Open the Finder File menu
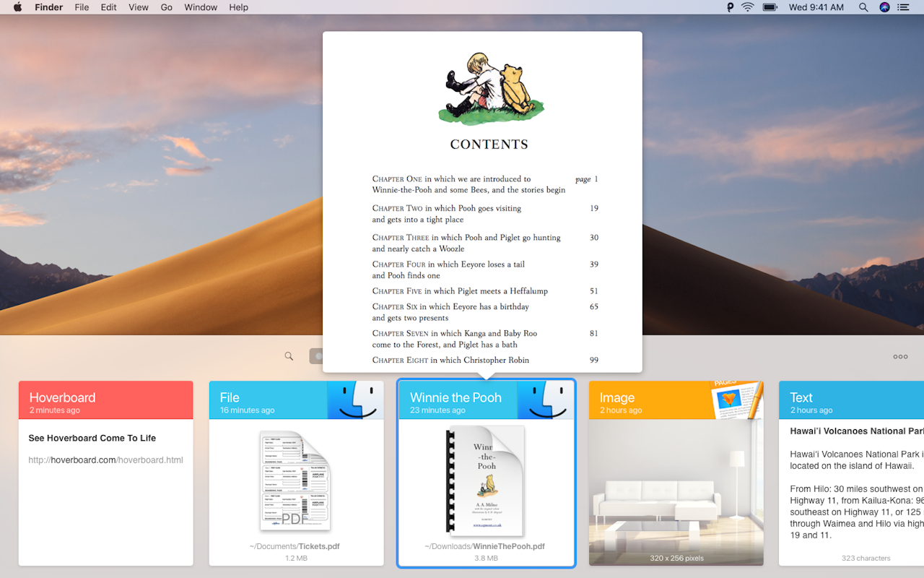This screenshot has height=578, width=924. (82, 7)
